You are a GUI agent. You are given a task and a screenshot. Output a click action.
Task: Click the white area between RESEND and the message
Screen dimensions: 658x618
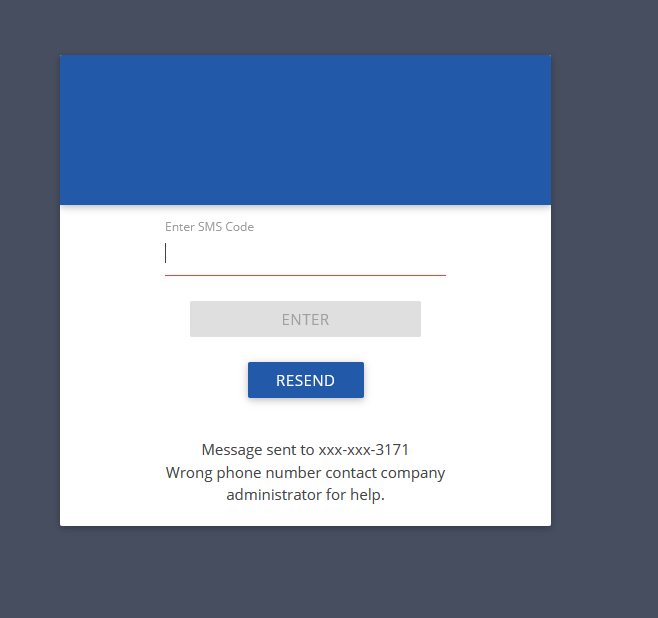[x=305, y=420]
